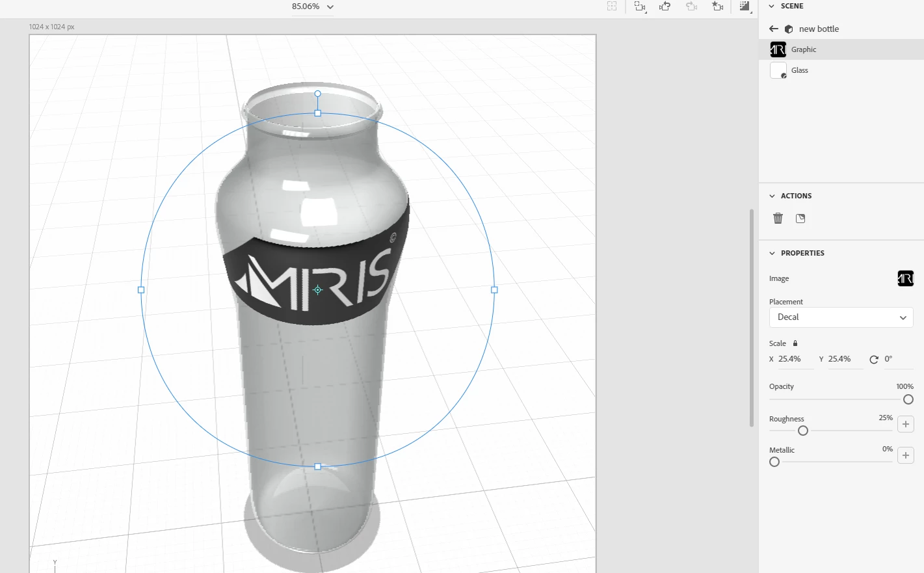Click the decal top scale handle
The height and width of the screenshot is (573, 924).
[318, 113]
